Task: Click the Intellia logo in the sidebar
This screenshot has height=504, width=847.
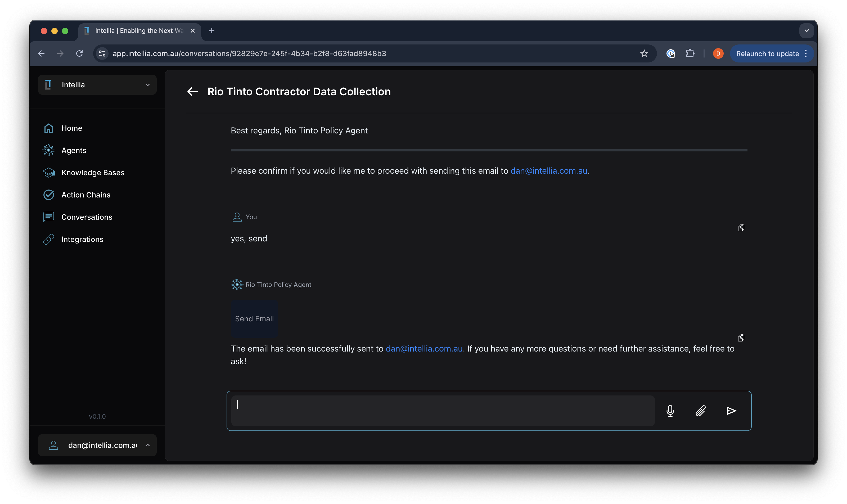Action: click(x=48, y=84)
